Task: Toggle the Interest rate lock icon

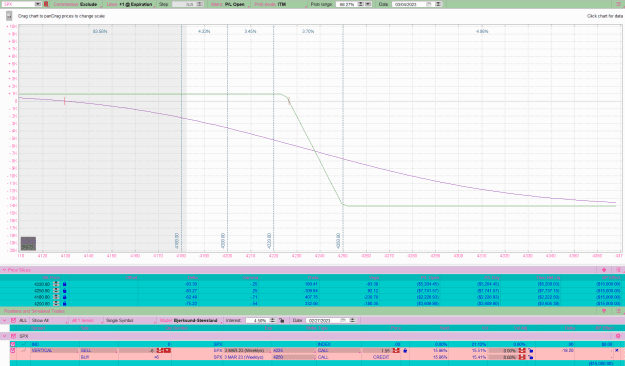Action: [281, 320]
